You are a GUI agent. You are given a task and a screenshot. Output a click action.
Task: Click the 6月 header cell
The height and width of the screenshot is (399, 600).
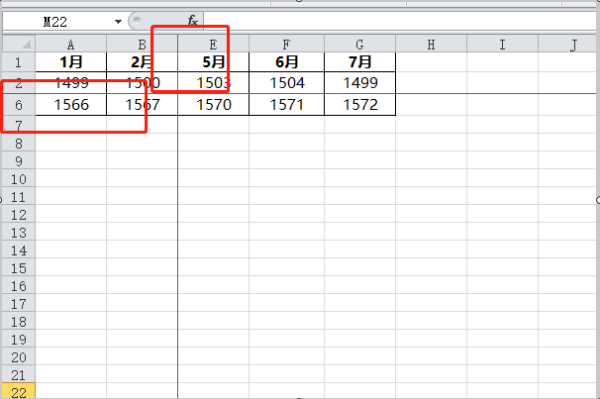point(287,62)
